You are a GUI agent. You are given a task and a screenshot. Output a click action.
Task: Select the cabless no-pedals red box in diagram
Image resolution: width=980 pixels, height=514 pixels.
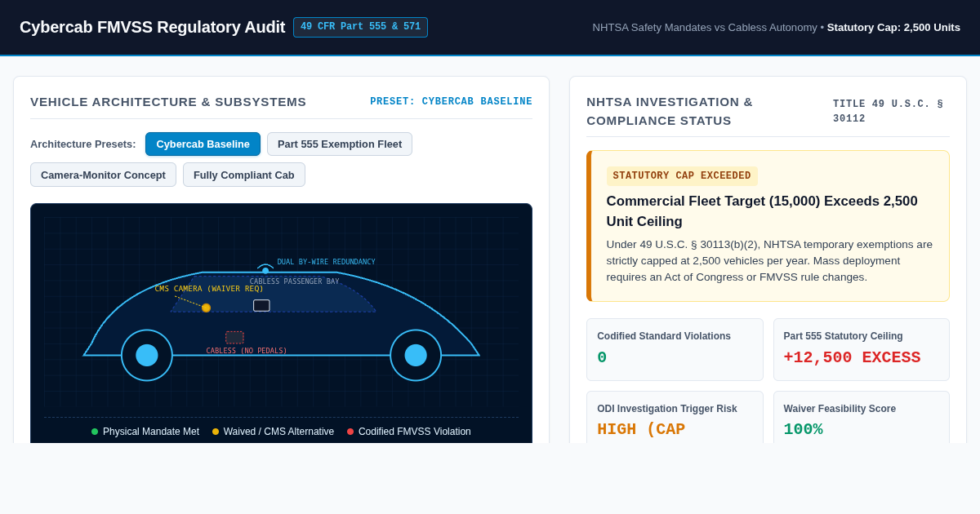click(x=234, y=337)
